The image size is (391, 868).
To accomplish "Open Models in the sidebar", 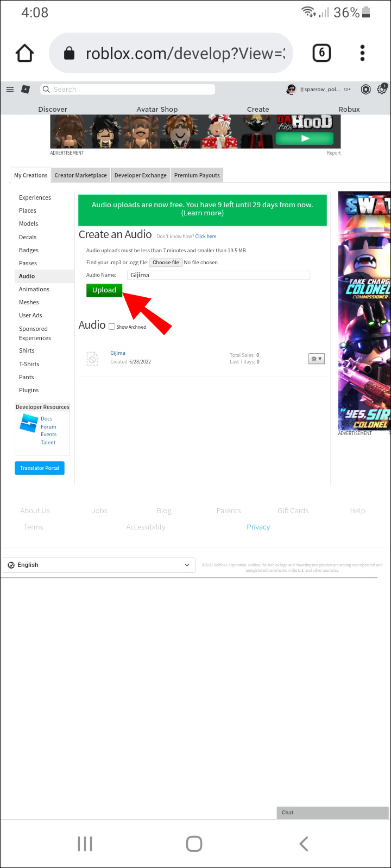I will click(29, 224).
